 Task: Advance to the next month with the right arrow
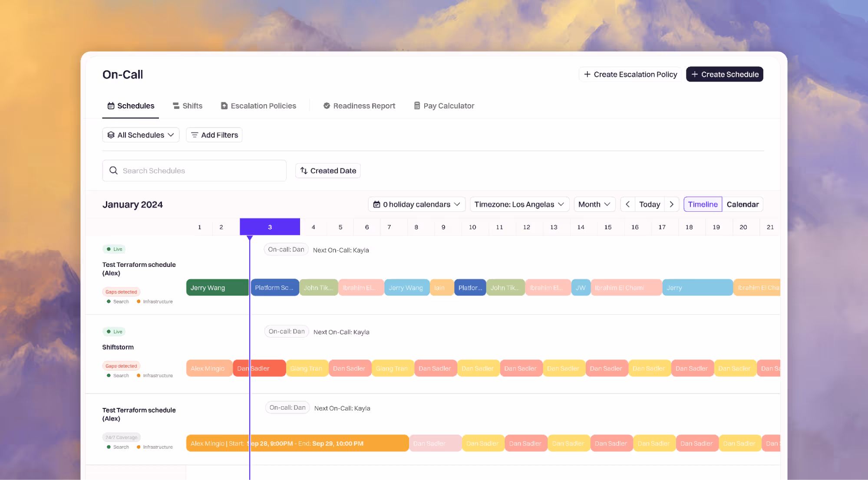coord(671,204)
